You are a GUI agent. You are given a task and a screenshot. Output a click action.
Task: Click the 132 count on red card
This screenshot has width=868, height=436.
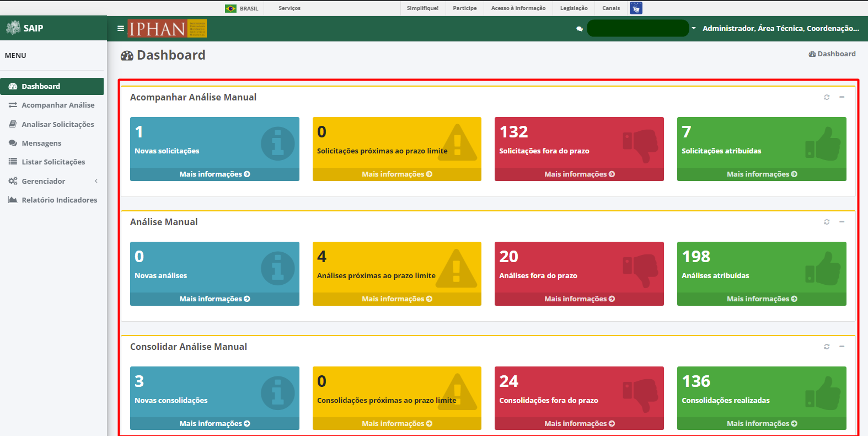tap(514, 132)
